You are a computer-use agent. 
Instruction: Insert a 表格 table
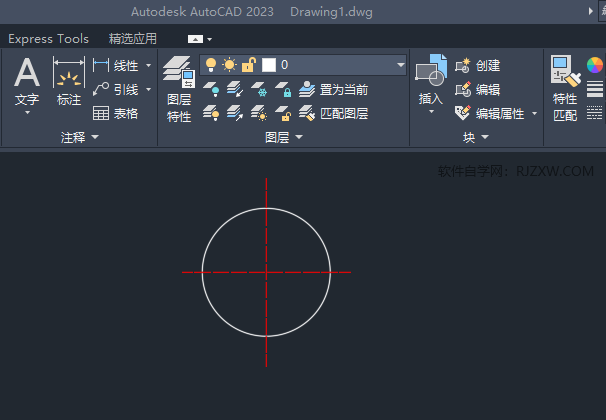tap(116, 113)
